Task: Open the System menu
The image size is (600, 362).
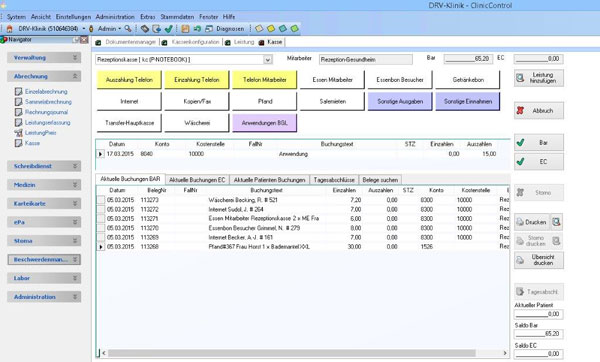Action: tap(16, 17)
